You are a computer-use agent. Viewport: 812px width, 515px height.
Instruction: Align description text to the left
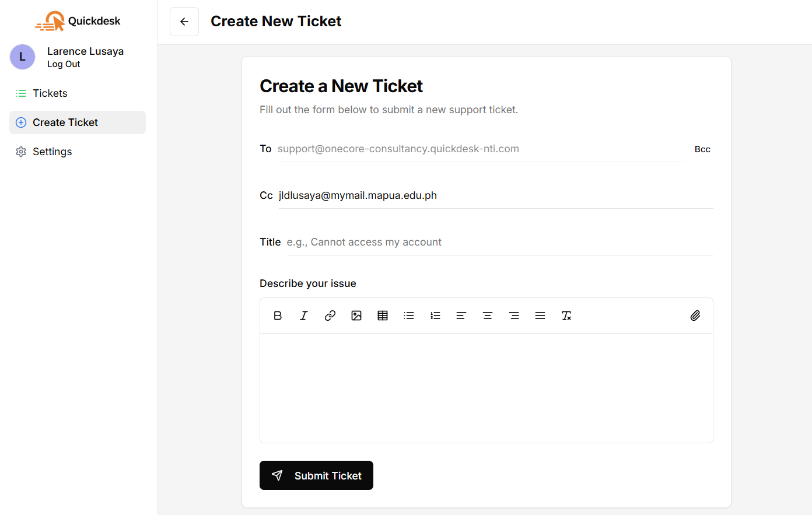461,316
